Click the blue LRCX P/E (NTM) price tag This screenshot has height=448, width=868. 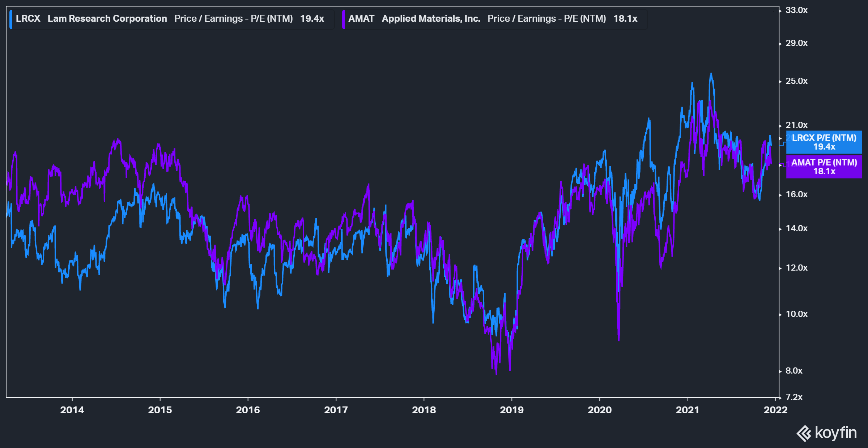824,142
